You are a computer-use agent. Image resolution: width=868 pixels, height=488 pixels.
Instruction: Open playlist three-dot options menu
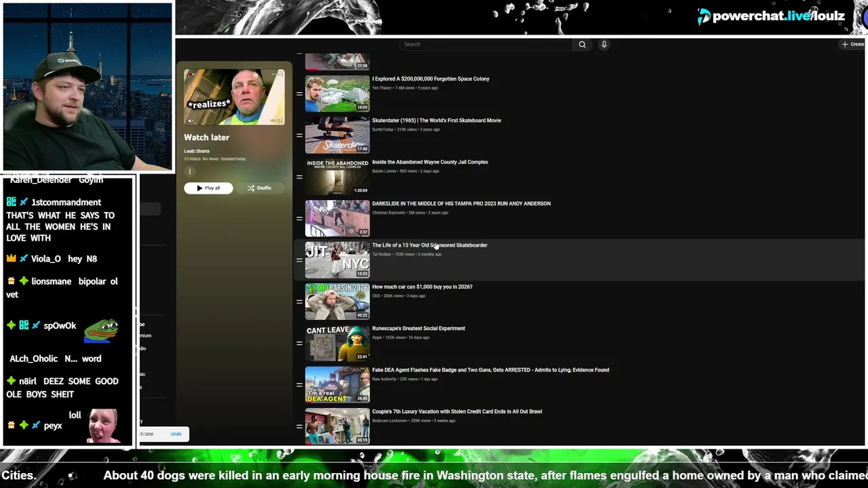pos(190,171)
